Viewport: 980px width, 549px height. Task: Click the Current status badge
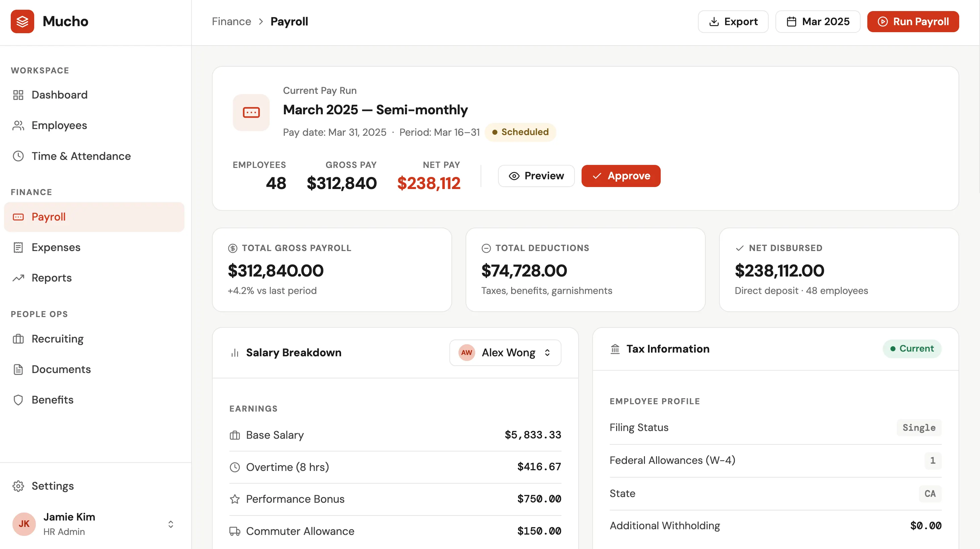(x=912, y=349)
